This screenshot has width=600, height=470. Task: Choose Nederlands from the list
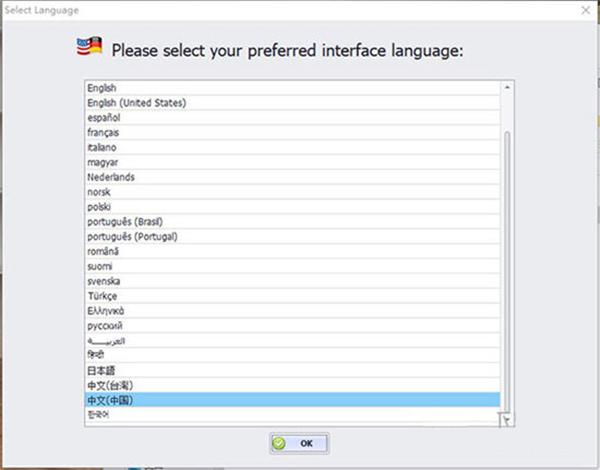(x=292, y=177)
